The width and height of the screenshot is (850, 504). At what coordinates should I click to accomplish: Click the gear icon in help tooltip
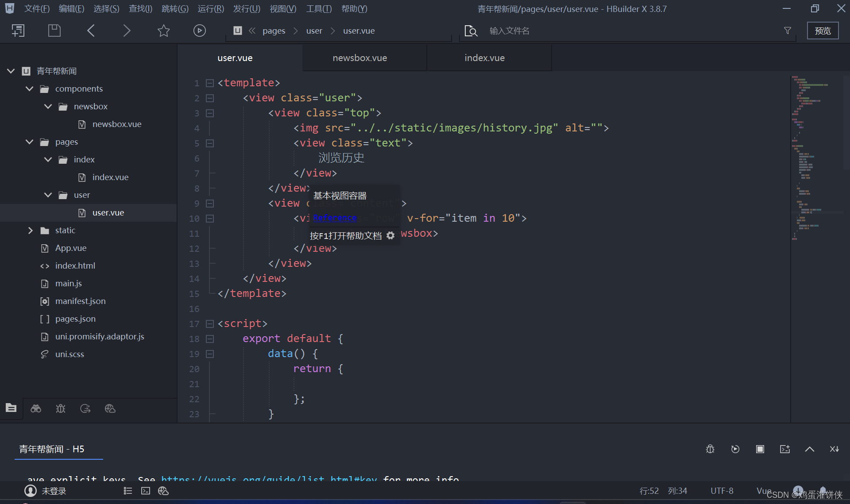pyautogui.click(x=390, y=235)
